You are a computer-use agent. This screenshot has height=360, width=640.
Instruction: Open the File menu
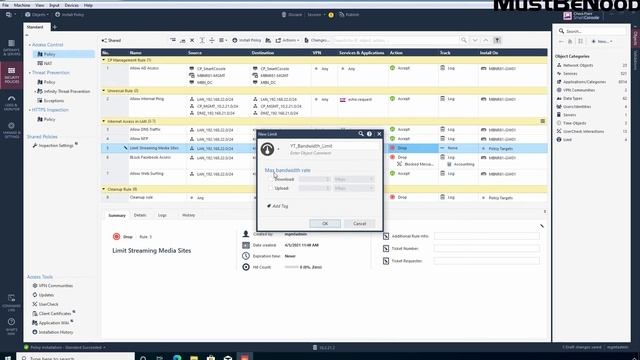pyautogui.click(x=5, y=5)
